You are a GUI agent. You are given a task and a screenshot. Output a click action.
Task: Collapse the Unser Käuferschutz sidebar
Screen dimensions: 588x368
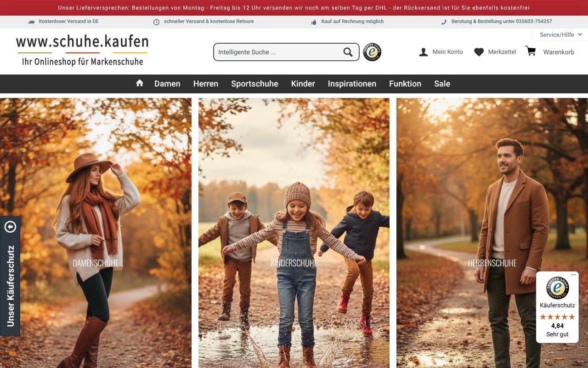click(x=11, y=227)
